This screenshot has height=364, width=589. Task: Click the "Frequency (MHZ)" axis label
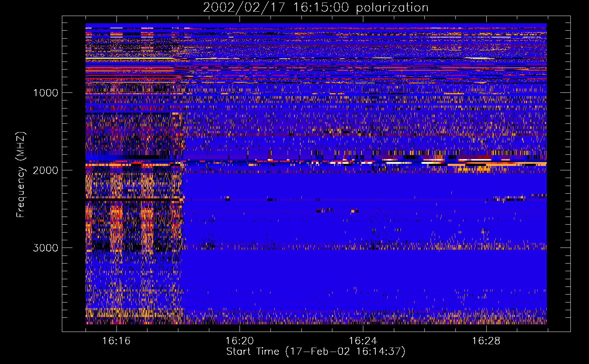pyautogui.click(x=21, y=175)
